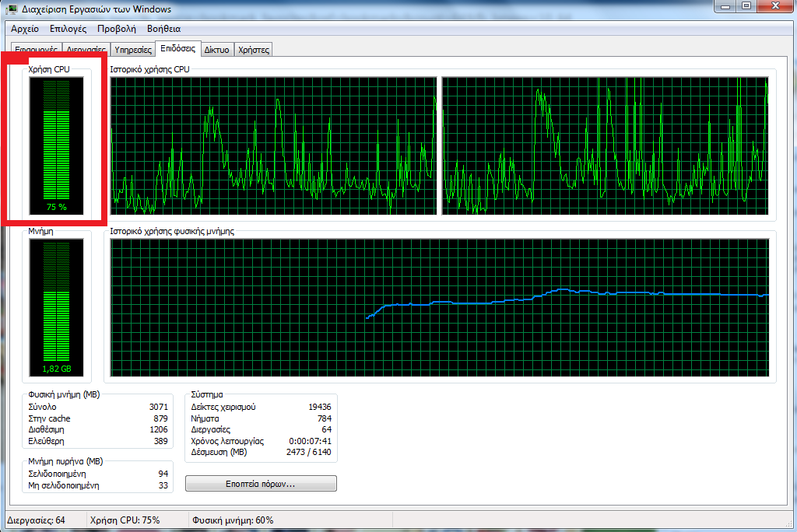Viewport: 797px width, 532px height.
Task: Click the first CPU usage history graph
Action: tap(273, 145)
